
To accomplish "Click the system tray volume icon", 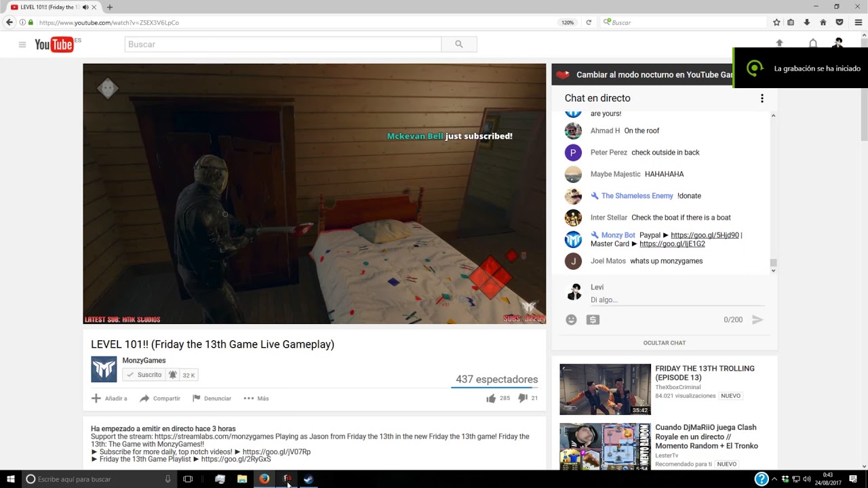I will [x=807, y=479].
